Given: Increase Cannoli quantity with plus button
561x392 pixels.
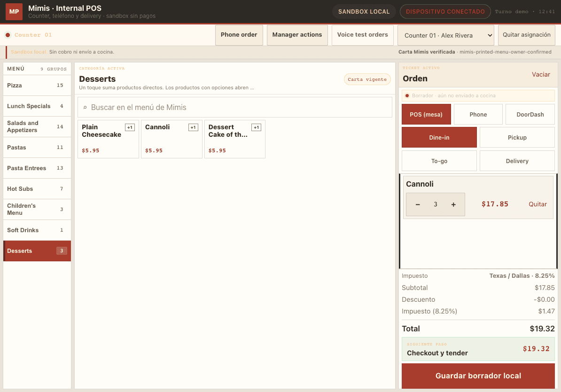Looking at the screenshot, I should pyautogui.click(x=453, y=204).
